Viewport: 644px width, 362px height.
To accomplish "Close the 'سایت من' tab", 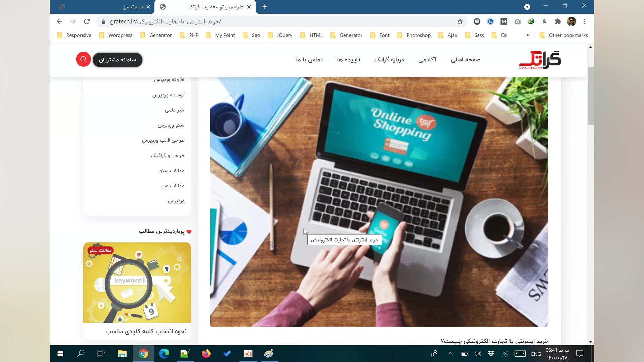I will click(x=148, y=7).
